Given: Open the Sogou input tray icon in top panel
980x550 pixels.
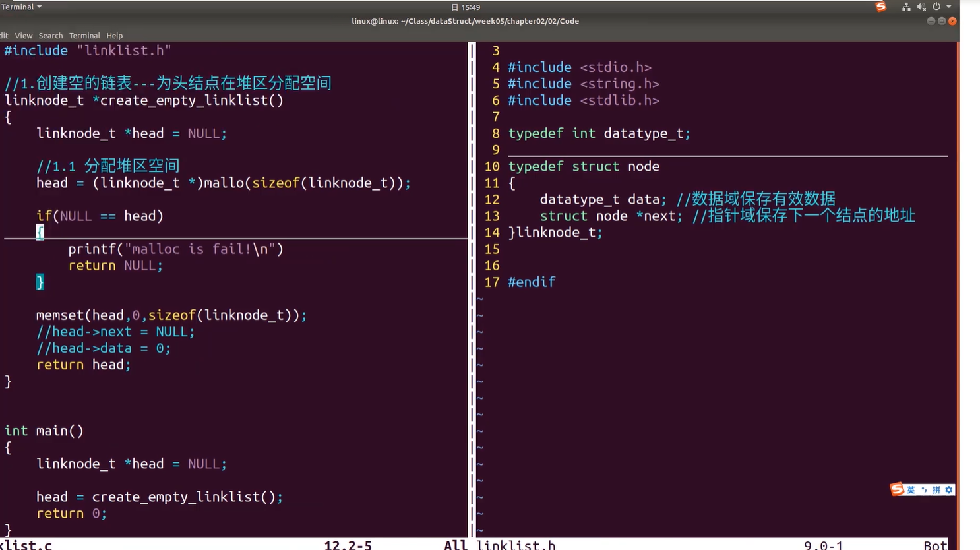Looking at the screenshot, I should [x=881, y=7].
